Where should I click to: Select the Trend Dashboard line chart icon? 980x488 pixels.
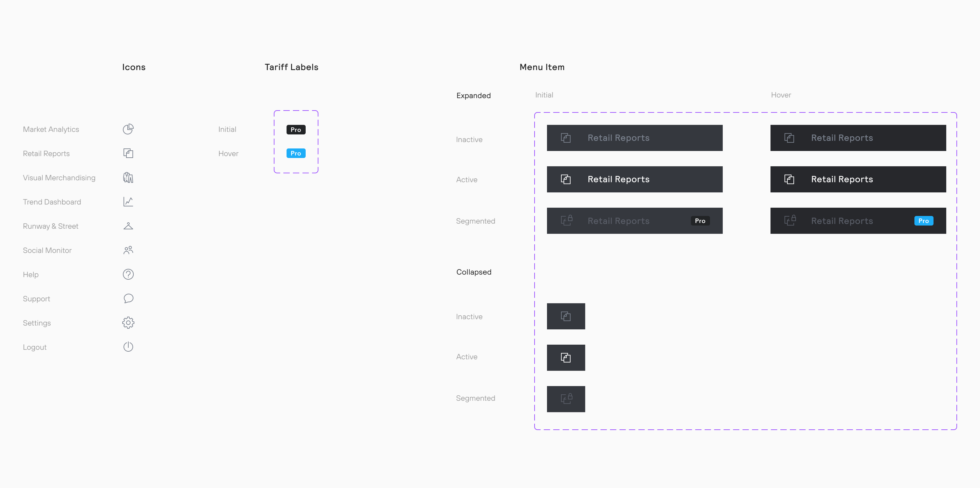[x=128, y=201]
